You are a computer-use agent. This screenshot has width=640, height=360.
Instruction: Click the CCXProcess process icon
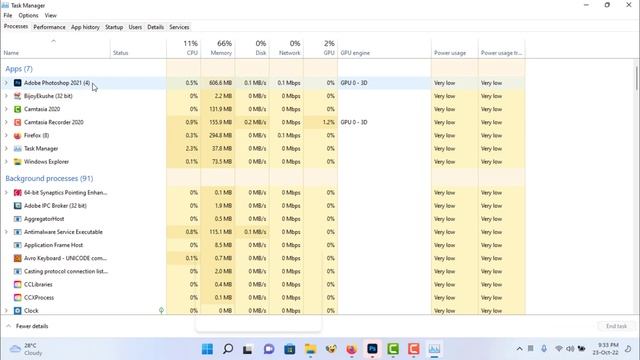click(x=18, y=298)
